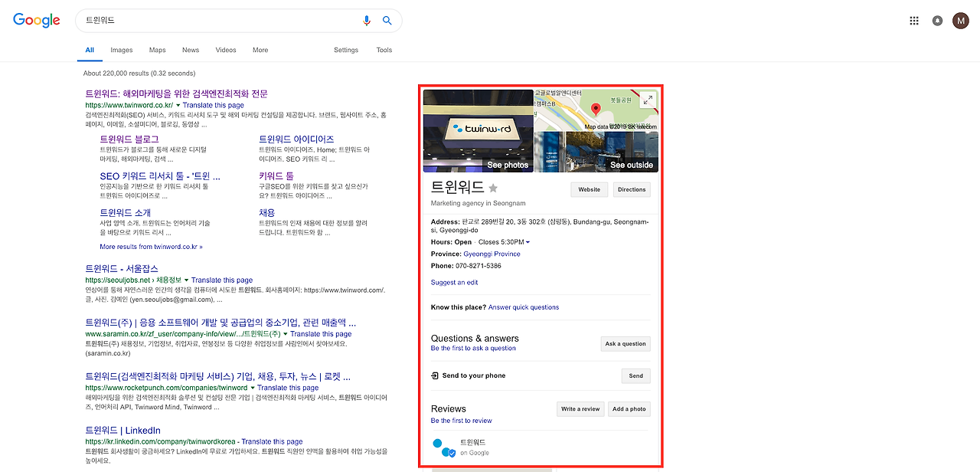
Task: Open the Google apps grid icon
Action: pos(914,21)
